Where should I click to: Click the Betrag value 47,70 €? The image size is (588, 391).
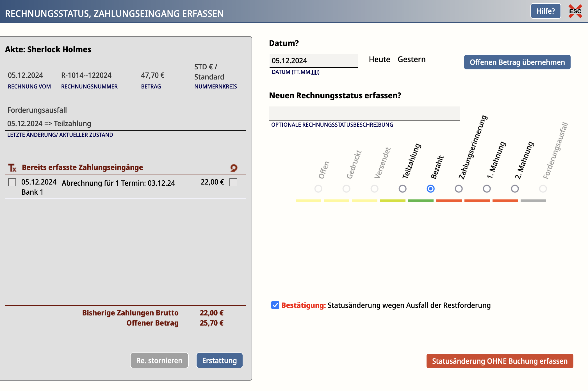pos(152,75)
